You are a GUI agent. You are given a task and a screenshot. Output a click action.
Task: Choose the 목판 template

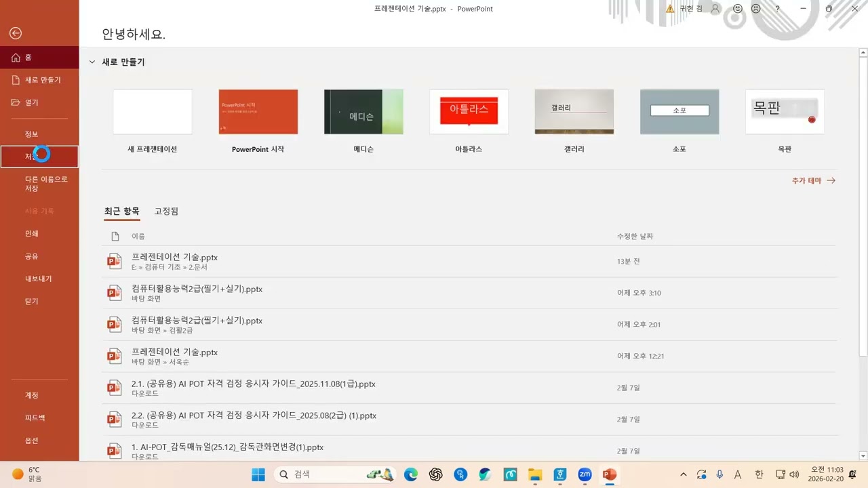pos(785,112)
